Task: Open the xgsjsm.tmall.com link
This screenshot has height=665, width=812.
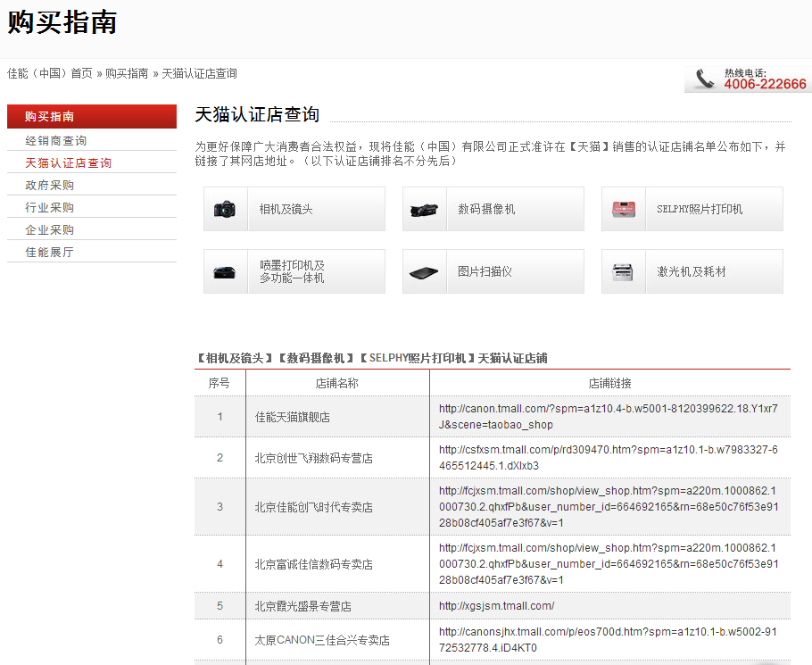Action: pos(497,605)
